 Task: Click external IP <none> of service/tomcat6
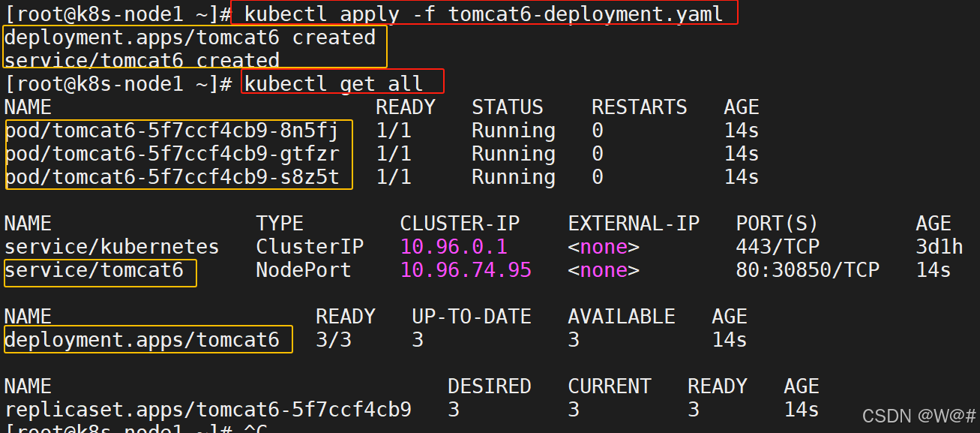tap(604, 270)
